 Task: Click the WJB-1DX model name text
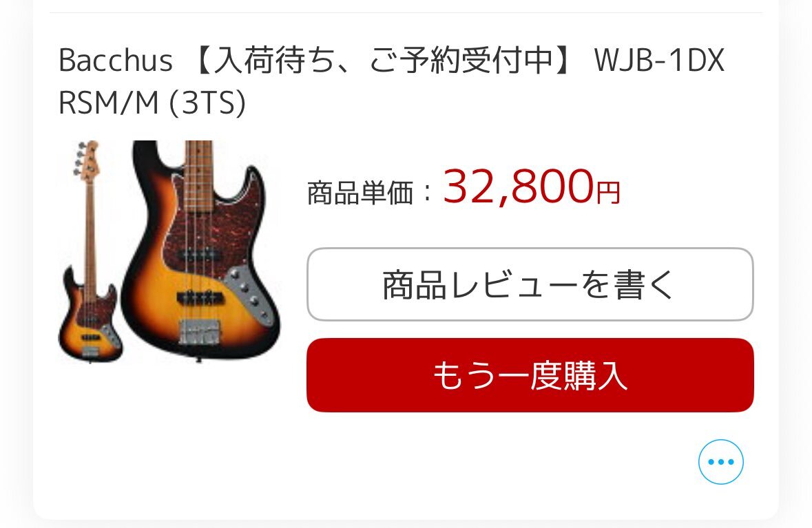pyautogui.click(x=659, y=61)
